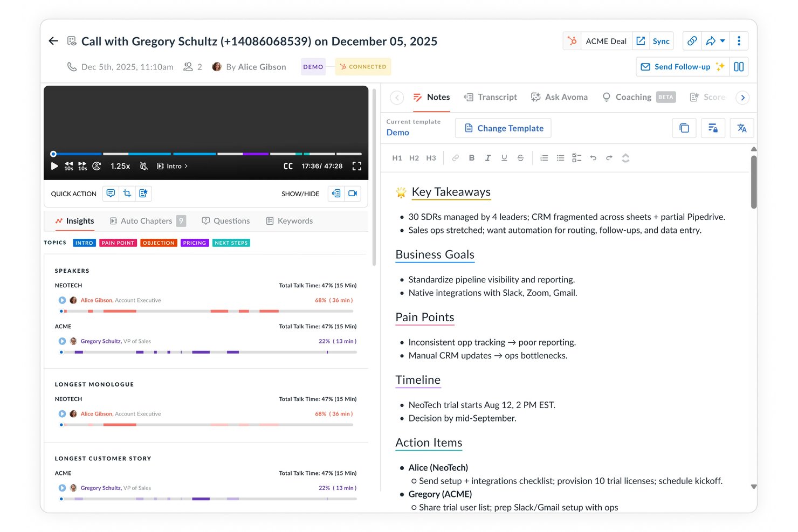Toggle the mute audio icon in player
The image size is (798, 532).
(144, 166)
